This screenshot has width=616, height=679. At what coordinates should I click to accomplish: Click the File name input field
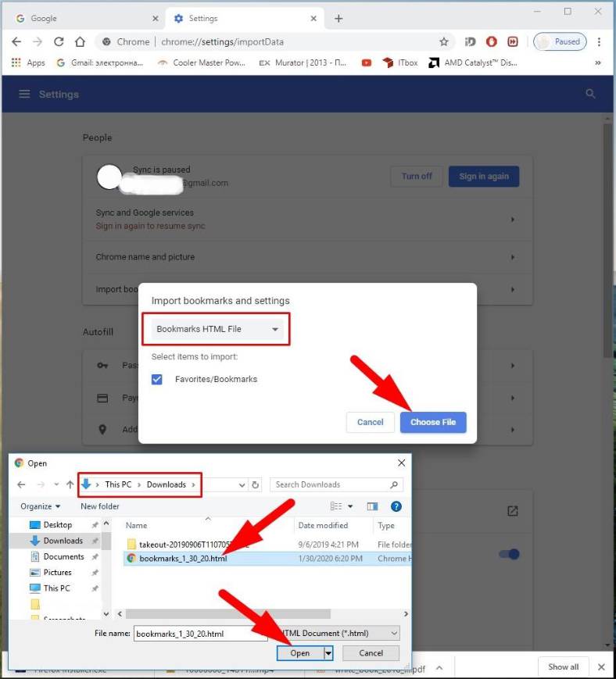click(200, 634)
